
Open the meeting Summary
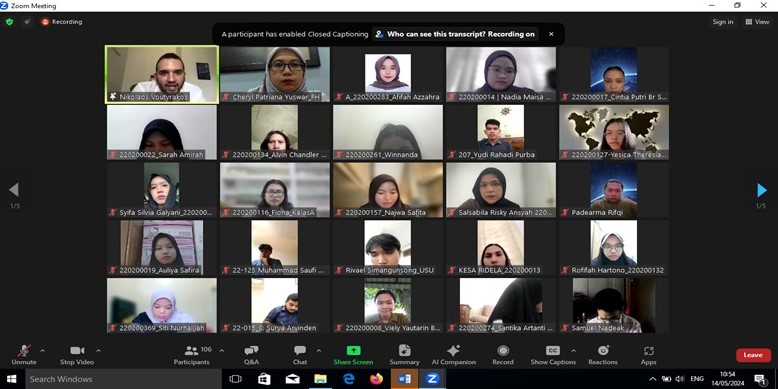pyautogui.click(x=404, y=355)
